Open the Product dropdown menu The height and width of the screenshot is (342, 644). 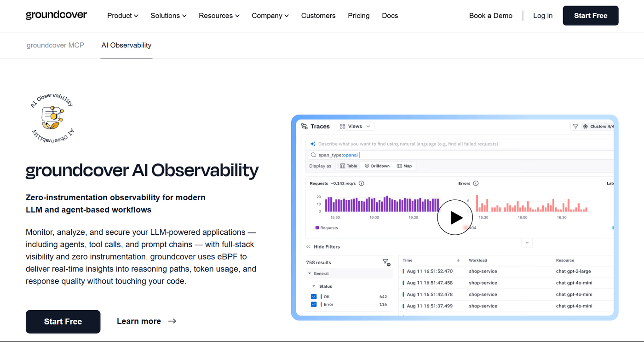[123, 16]
